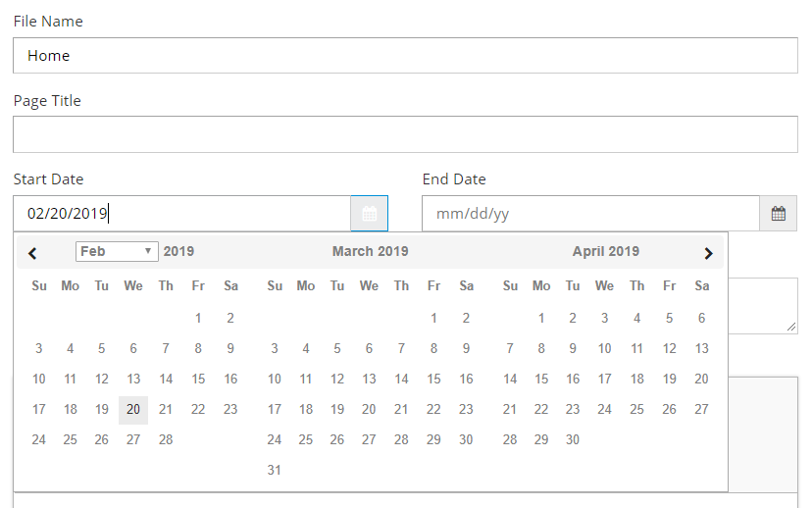
Task: Select April 30 in the calendar
Action: click(x=573, y=440)
